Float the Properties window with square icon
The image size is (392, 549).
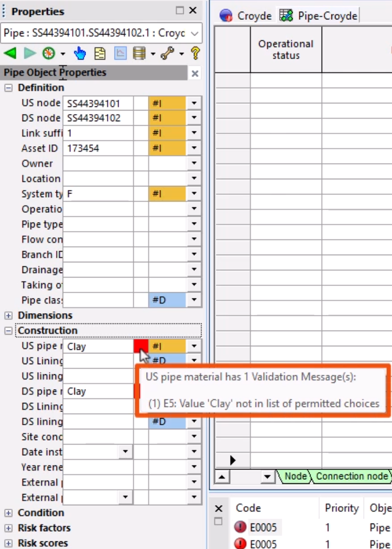point(180,11)
